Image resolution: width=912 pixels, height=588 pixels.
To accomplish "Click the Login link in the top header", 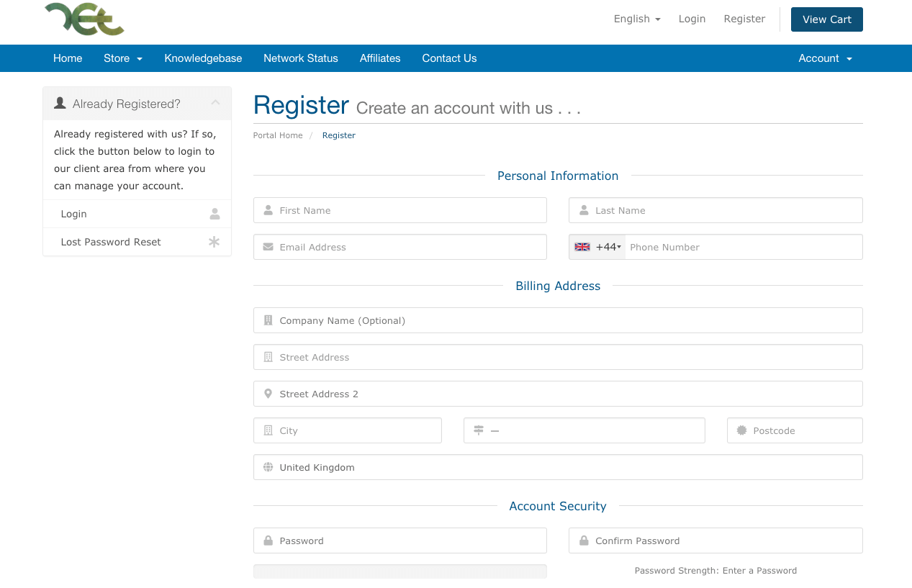I will 692,19.
